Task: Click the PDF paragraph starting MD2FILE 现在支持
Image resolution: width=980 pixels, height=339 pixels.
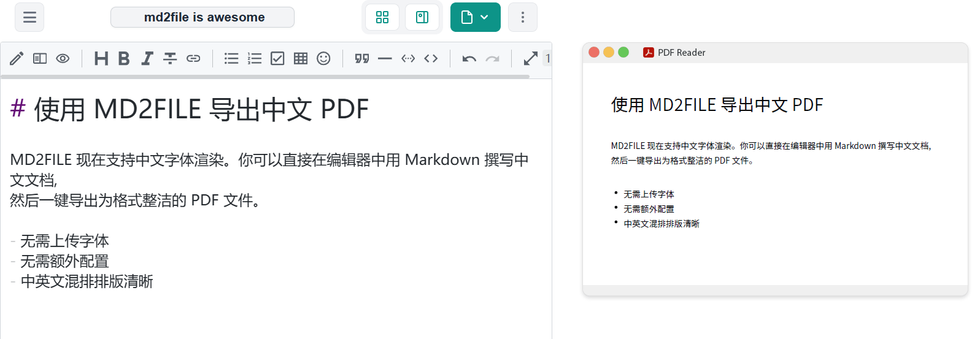Action: [x=771, y=153]
